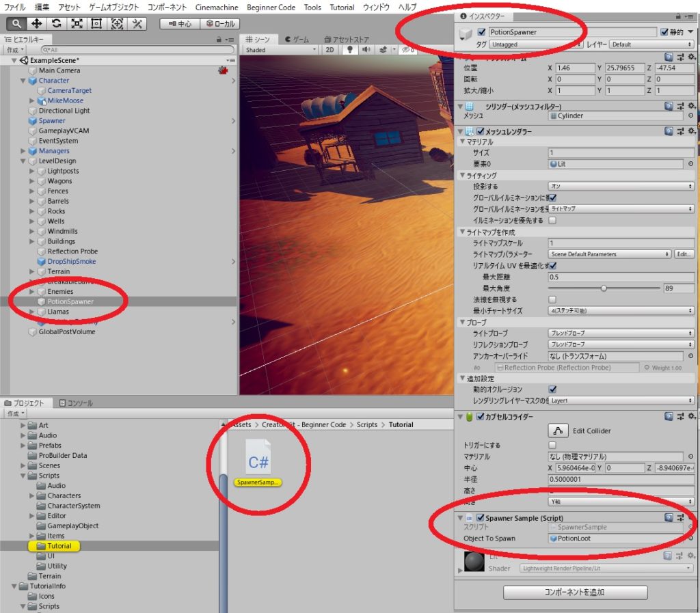Toggle scene audio speaker icon
The width and height of the screenshot is (700, 613).
point(366,49)
